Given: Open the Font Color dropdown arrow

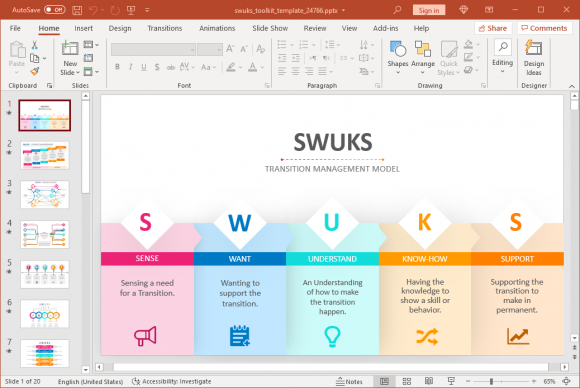Looking at the screenshot, I should pyautogui.click(x=262, y=67).
